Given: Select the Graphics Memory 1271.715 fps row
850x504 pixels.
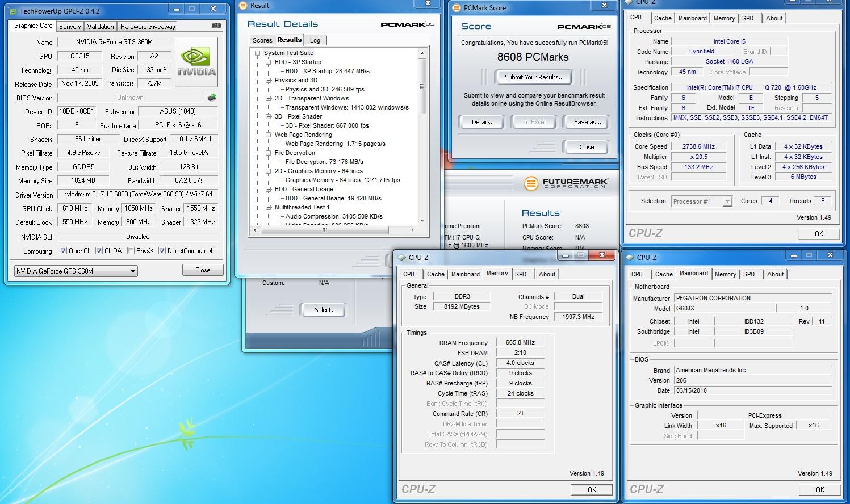Looking at the screenshot, I should (x=343, y=180).
